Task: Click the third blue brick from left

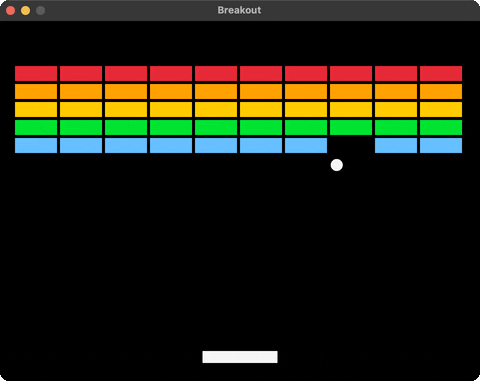Action: point(126,145)
